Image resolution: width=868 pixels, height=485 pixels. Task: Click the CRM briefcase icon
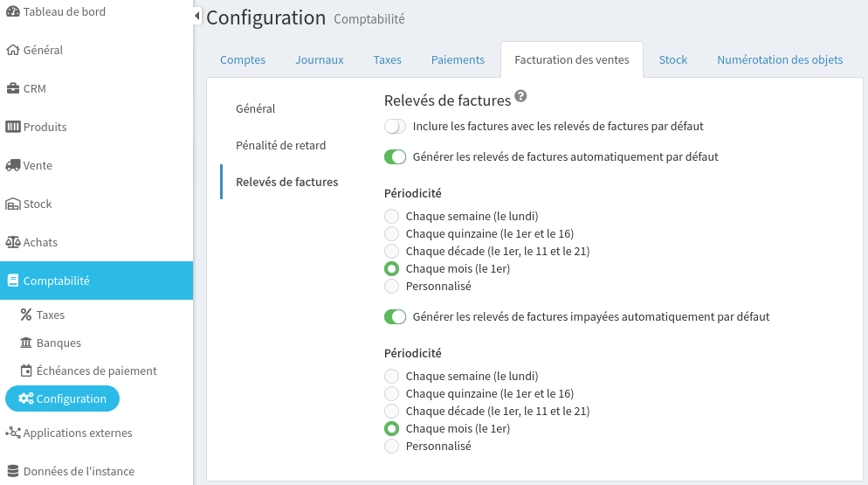13,88
